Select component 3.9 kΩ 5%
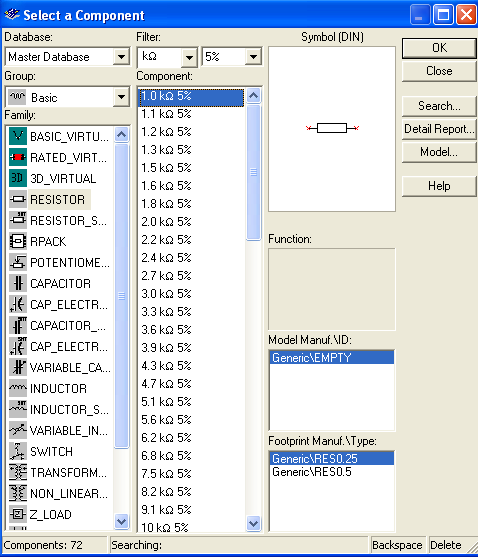The height and width of the screenshot is (557, 478). pyautogui.click(x=191, y=348)
